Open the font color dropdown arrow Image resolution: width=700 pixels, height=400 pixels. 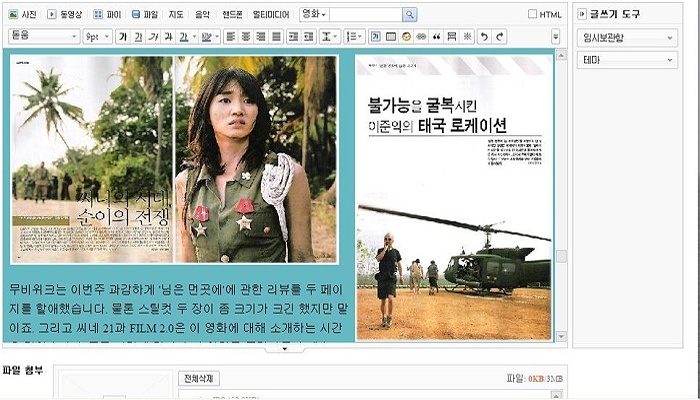coord(194,37)
